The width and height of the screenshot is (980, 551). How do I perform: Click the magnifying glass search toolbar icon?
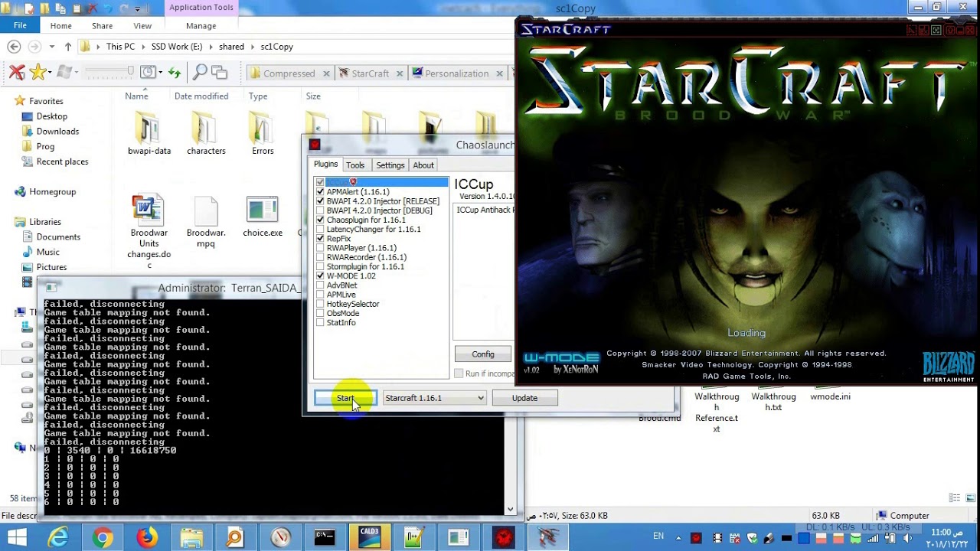(x=200, y=73)
